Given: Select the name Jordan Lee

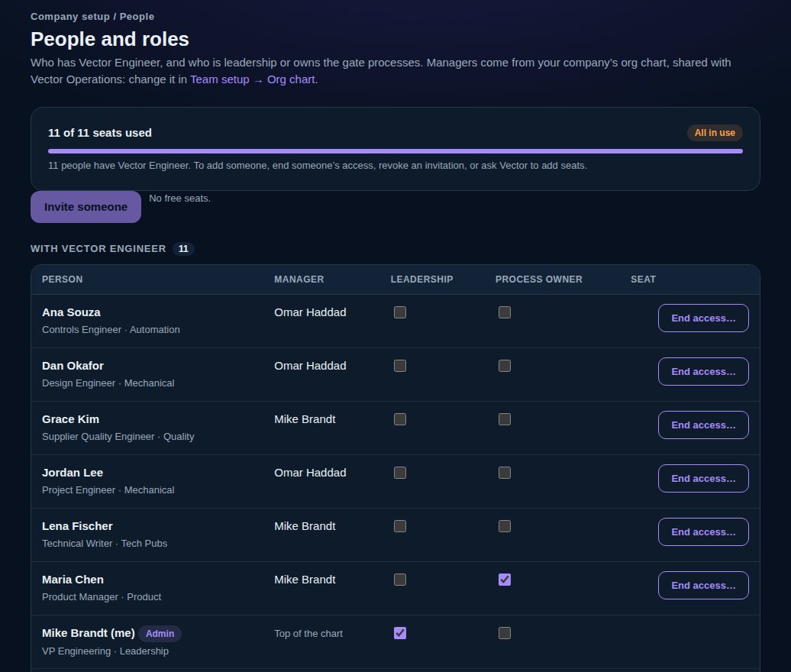Looking at the screenshot, I should 73,473.
